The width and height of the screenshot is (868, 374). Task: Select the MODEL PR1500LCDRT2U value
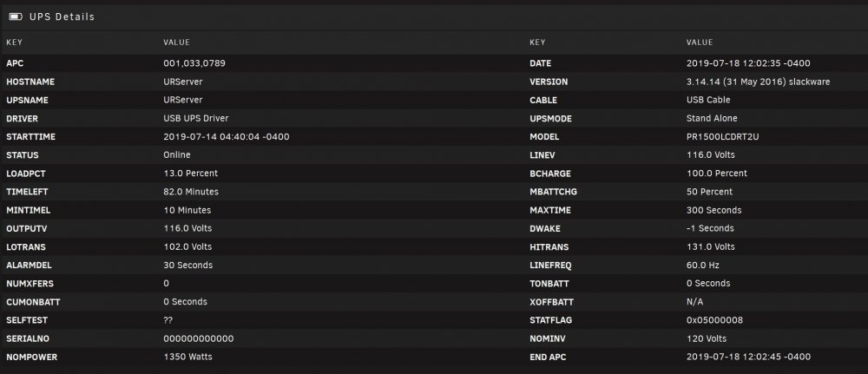click(x=723, y=137)
